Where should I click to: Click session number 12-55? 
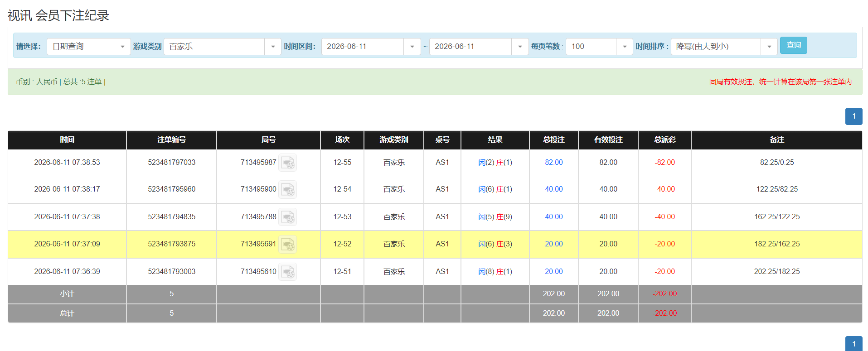(x=342, y=163)
